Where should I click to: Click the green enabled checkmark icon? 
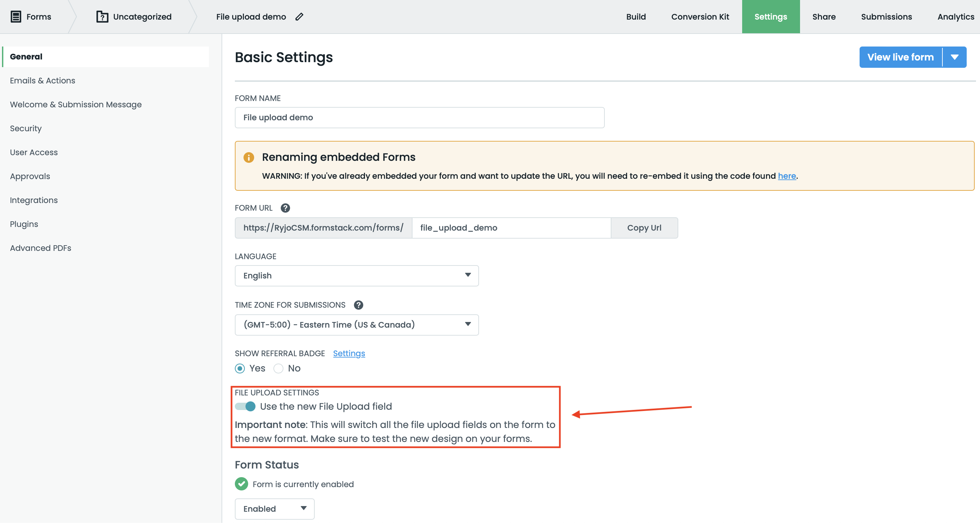click(241, 484)
